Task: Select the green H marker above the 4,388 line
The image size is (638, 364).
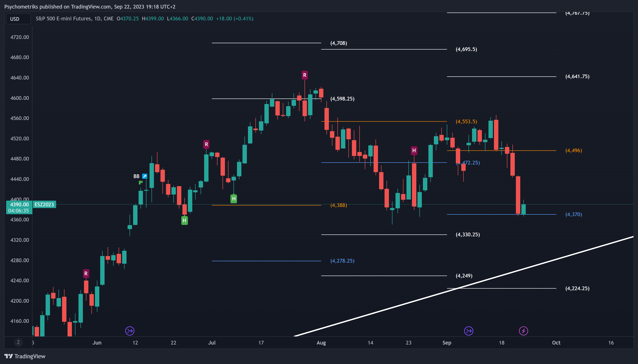Action: click(x=234, y=199)
